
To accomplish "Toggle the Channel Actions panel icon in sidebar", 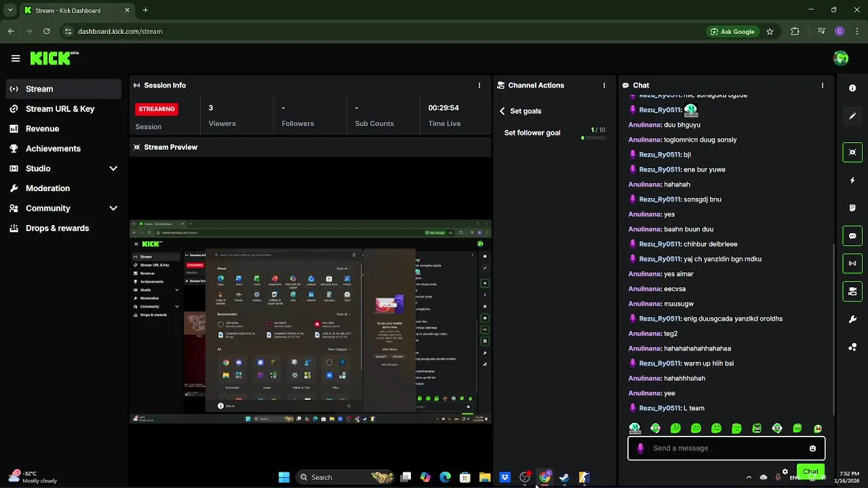I will tap(852, 291).
